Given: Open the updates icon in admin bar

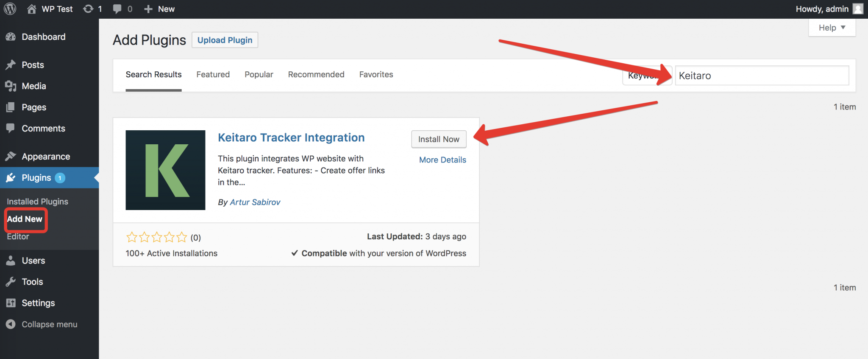Looking at the screenshot, I should pyautogui.click(x=88, y=9).
